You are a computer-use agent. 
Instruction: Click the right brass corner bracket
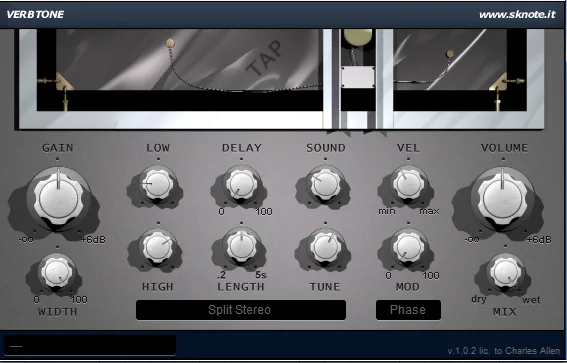[498, 82]
